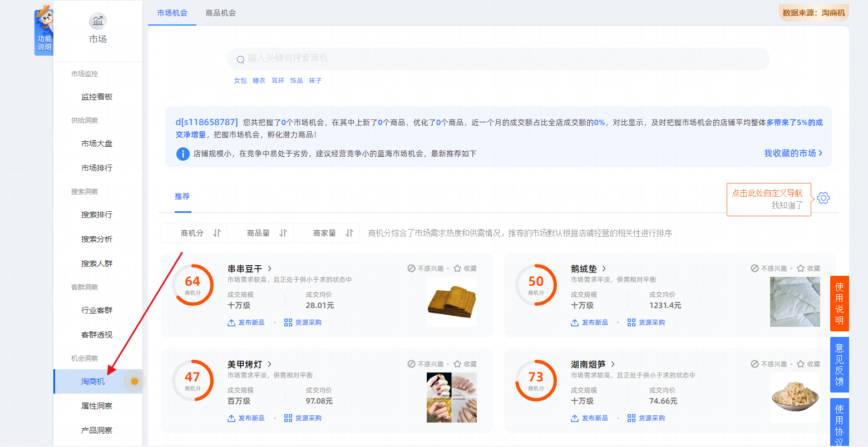Toggle 商机分 sort order
Screen dimensions: 868x447
(217, 233)
